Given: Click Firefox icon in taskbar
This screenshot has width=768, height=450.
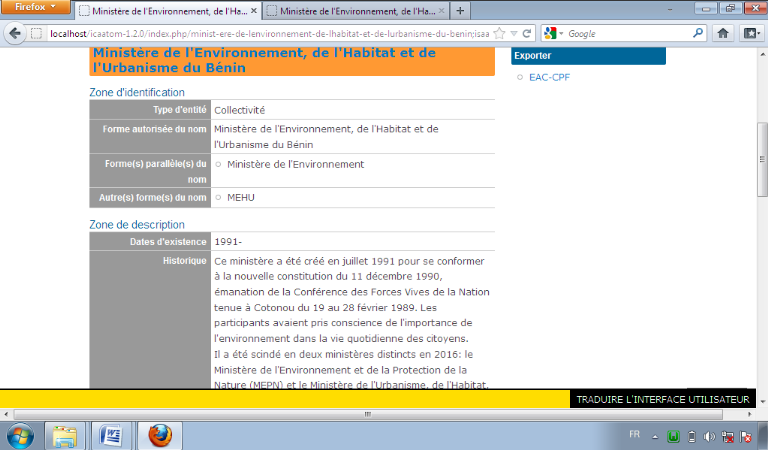Looking at the screenshot, I should tap(160, 435).
